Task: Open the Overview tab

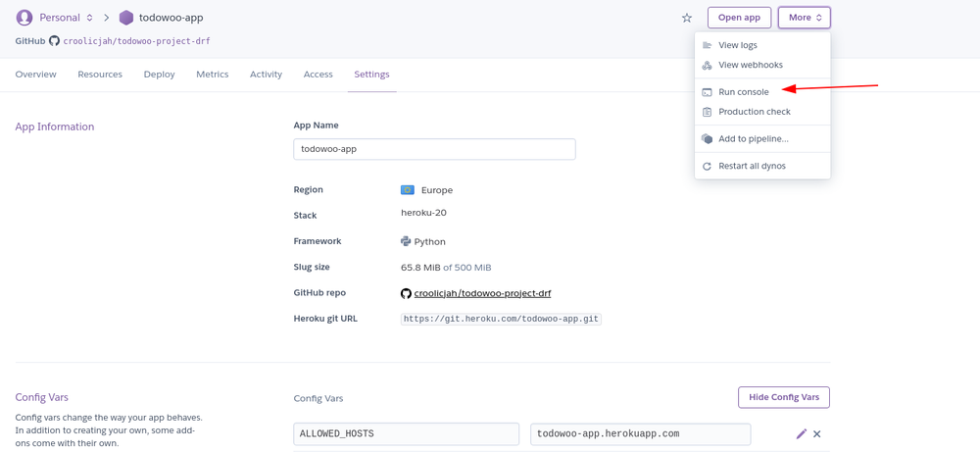Action: coord(35,75)
